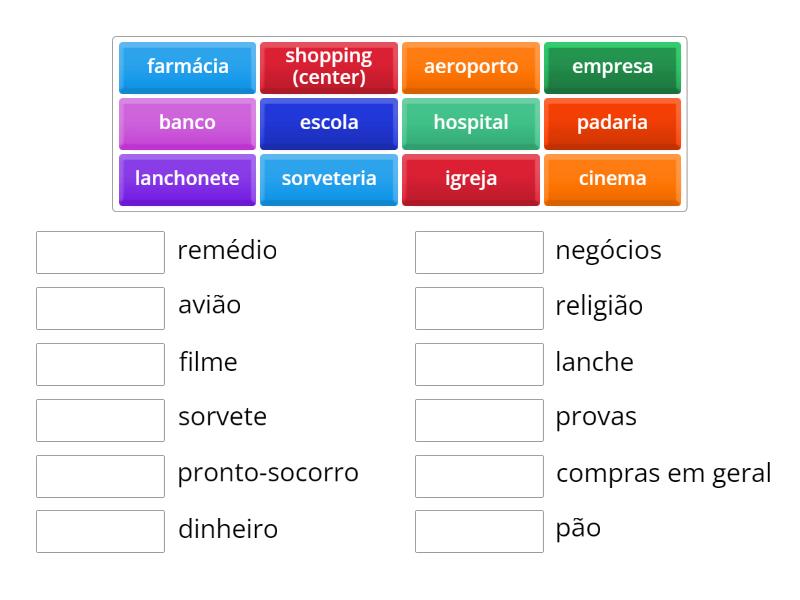The height and width of the screenshot is (600, 800).
Task: Click the shopping (center) tile
Action: 328,67
